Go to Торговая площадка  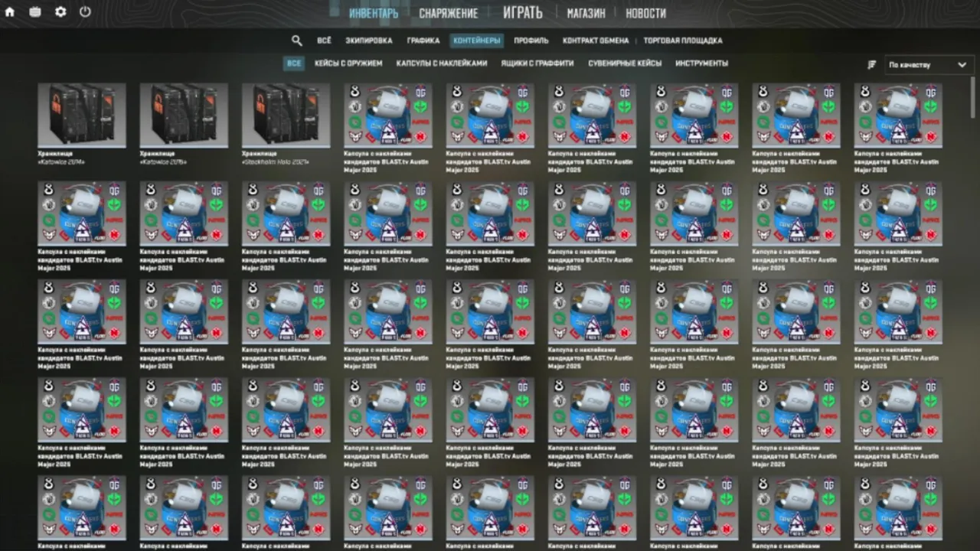coord(683,41)
